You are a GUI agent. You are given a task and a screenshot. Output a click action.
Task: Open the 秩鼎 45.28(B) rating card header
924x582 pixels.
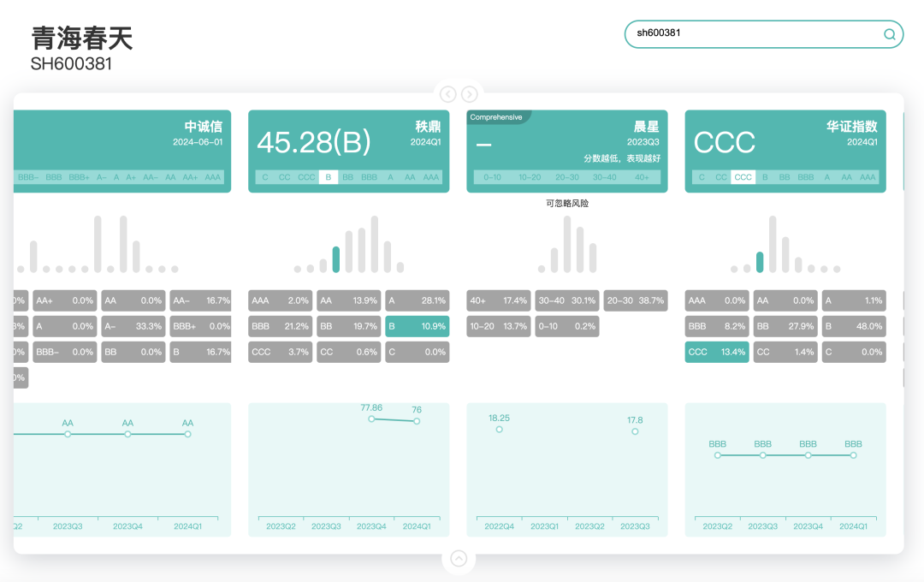click(x=349, y=151)
